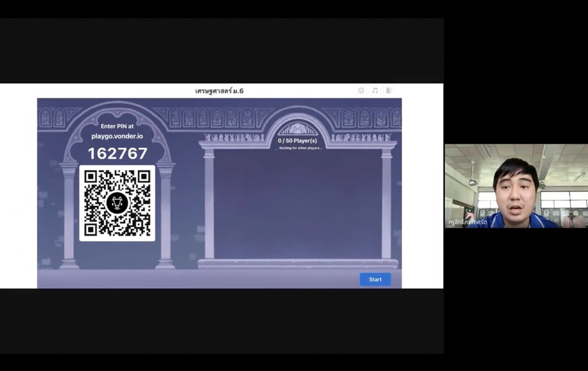The width and height of the screenshot is (588, 371).
Task: Click the 0 / 50 Player(s) counter
Action: [298, 141]
